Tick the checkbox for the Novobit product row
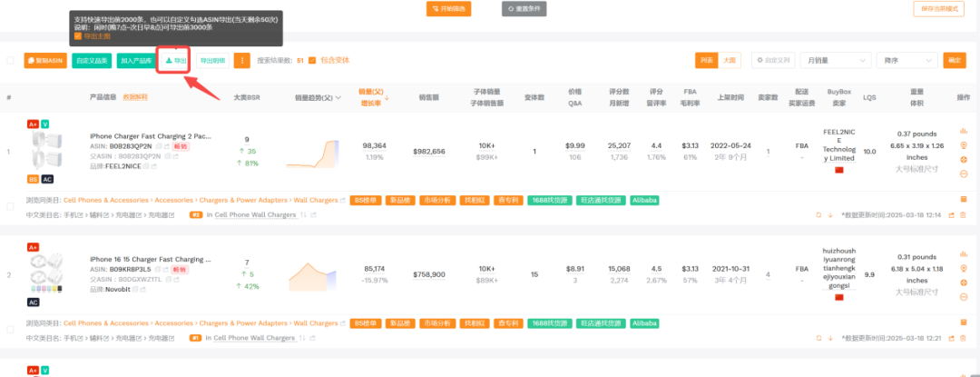The width and height of the screenshot is (980, 377). pyautogui.click(x=10, y=329)
